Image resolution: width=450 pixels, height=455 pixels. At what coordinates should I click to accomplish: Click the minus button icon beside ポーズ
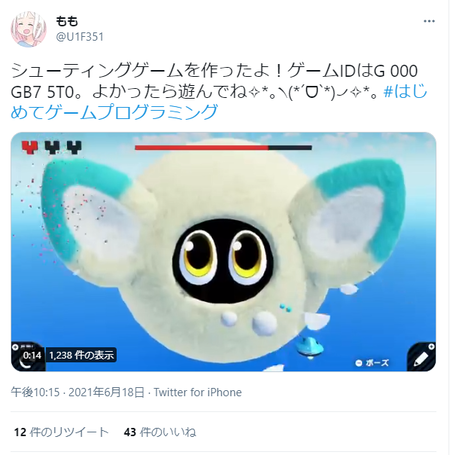(359, 363)
